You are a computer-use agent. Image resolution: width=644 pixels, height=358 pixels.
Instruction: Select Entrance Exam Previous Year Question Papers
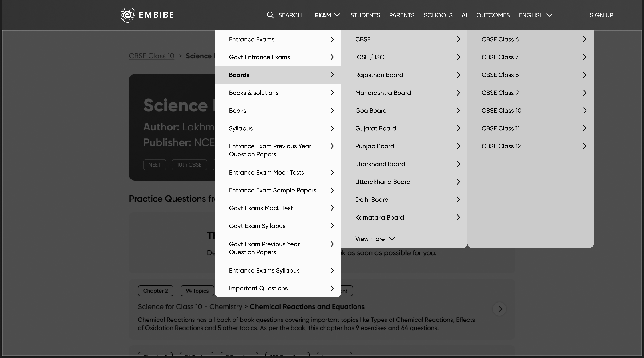coord(278,150)
